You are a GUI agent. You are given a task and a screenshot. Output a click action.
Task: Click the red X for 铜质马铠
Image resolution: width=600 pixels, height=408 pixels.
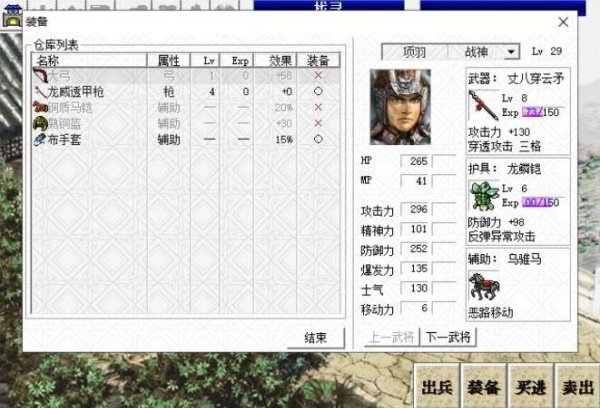click(318, 107)
